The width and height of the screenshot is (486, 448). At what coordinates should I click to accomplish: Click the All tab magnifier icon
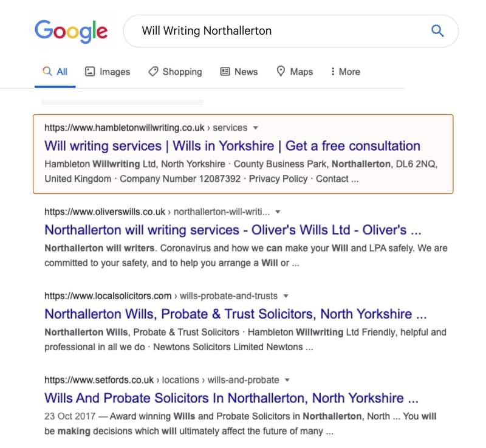(x=47, y=71)
